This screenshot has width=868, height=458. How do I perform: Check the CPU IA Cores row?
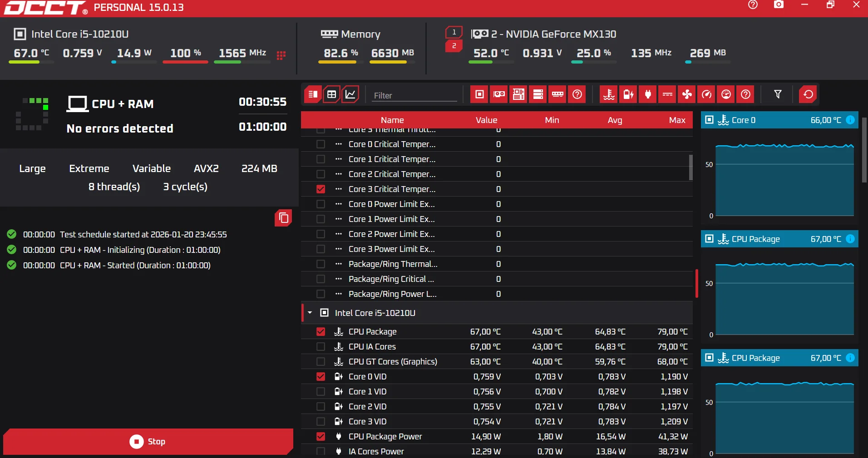click(321, 347)
